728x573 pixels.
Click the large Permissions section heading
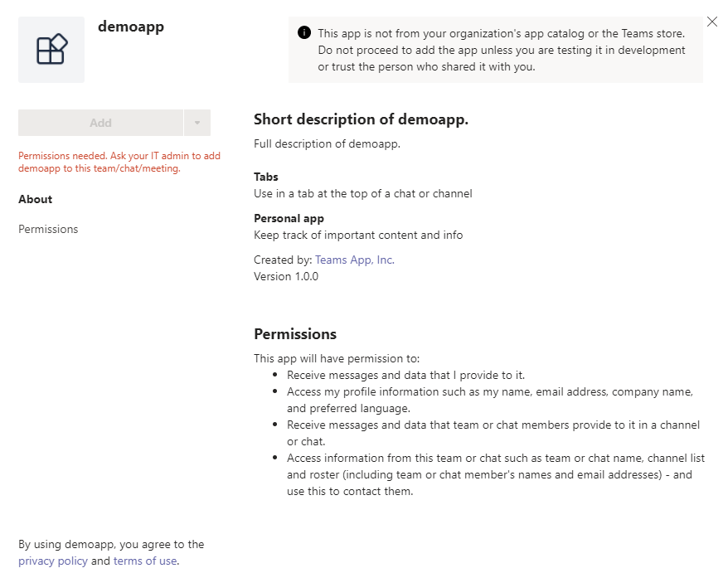[295, 334]
